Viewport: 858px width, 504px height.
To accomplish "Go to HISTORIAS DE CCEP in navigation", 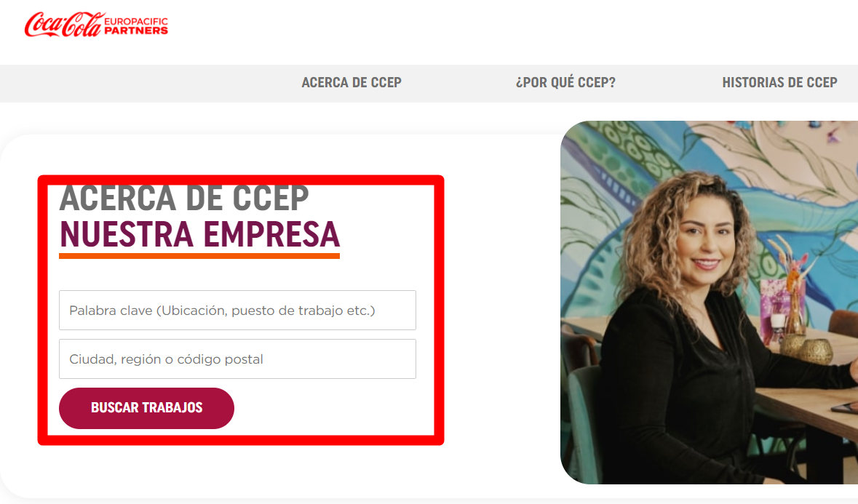I will point(779,82).
